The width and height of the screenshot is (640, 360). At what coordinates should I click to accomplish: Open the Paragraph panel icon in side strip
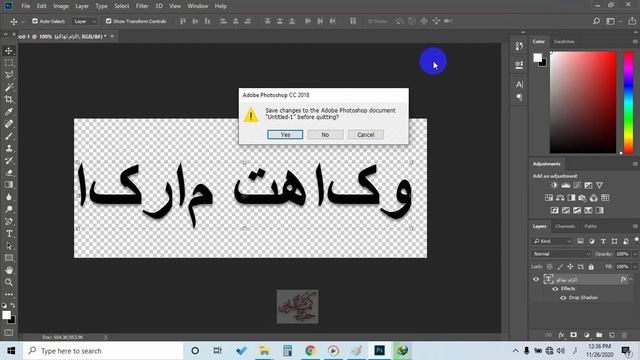519,98
